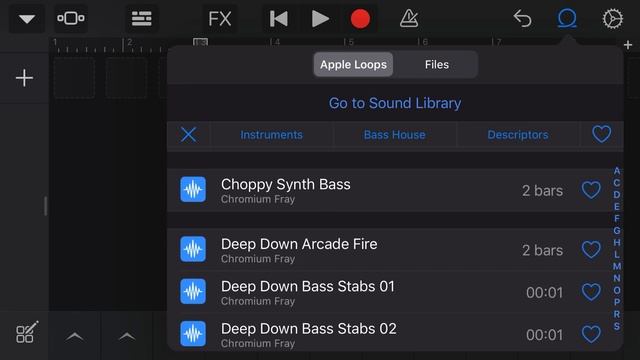The image size is (640, 360).
Task: Switch to track controls view icon
Action: tap(71, 18)
